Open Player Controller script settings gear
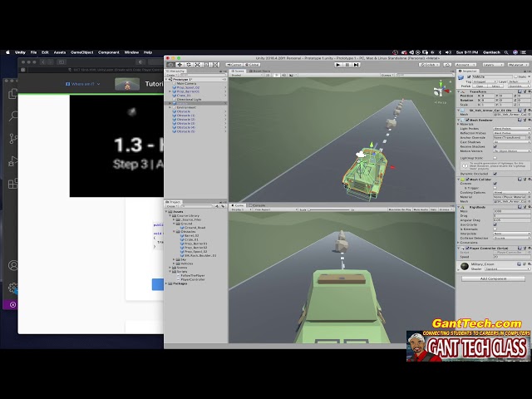532x399 pixels. tap(530, 248)
